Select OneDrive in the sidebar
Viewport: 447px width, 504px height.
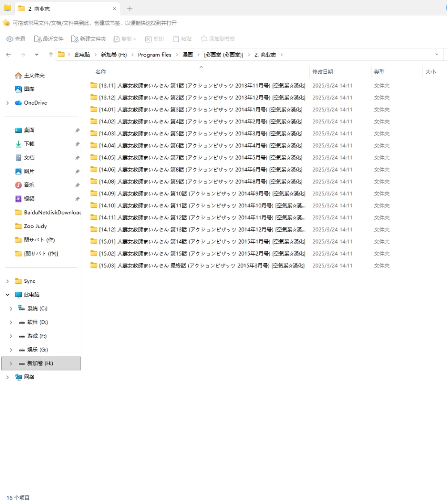click(x=31, y=102)
